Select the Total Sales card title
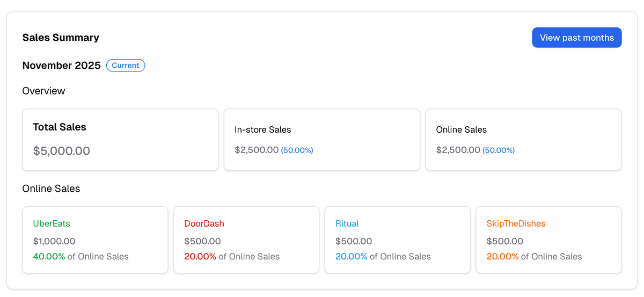Image resolution: width=644 pixels, height=297 pixels. coord(60,127)
